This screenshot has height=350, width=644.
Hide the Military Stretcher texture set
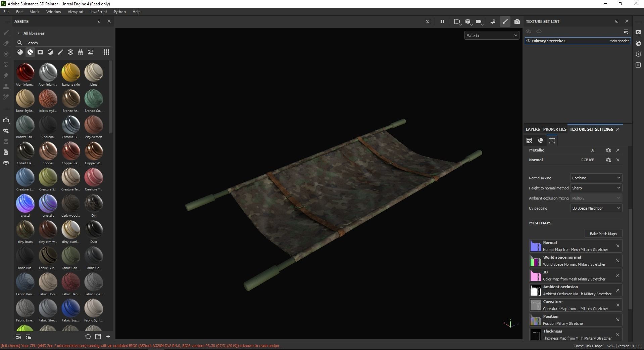[528, 41]
